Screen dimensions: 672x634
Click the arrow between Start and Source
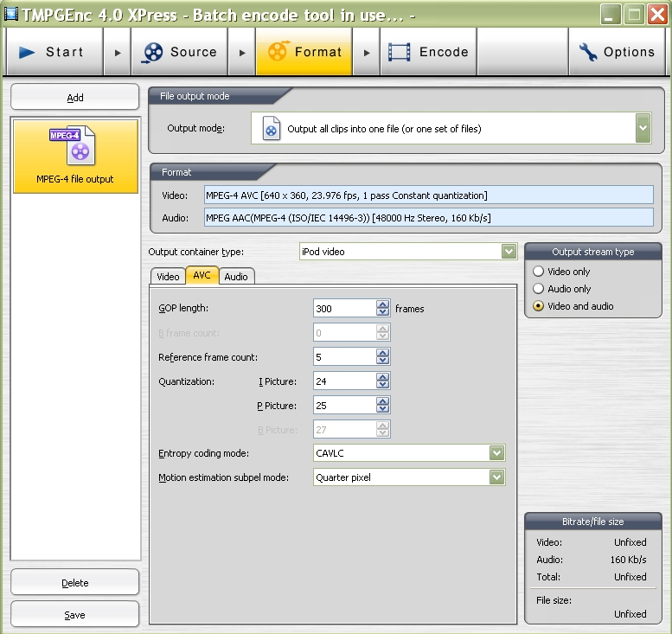(118, 53)
